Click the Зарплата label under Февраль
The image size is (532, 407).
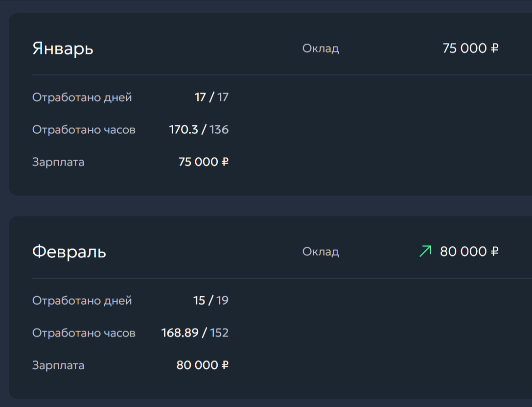[58, 365]
